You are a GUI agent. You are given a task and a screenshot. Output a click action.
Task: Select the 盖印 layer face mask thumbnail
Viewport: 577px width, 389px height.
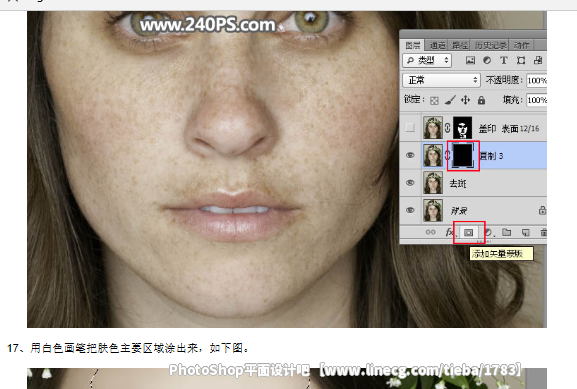point(462,128)
